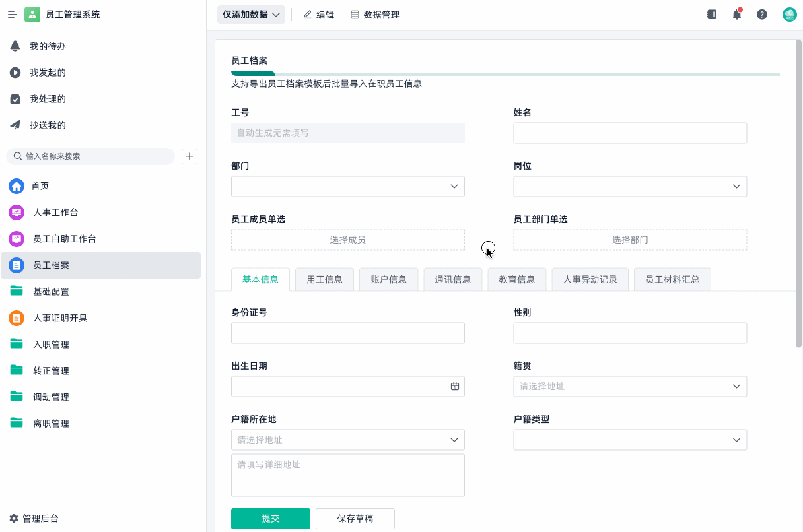Click the plus icon next to search
Viewport: 803px width, 532px height.
point(190,156)
